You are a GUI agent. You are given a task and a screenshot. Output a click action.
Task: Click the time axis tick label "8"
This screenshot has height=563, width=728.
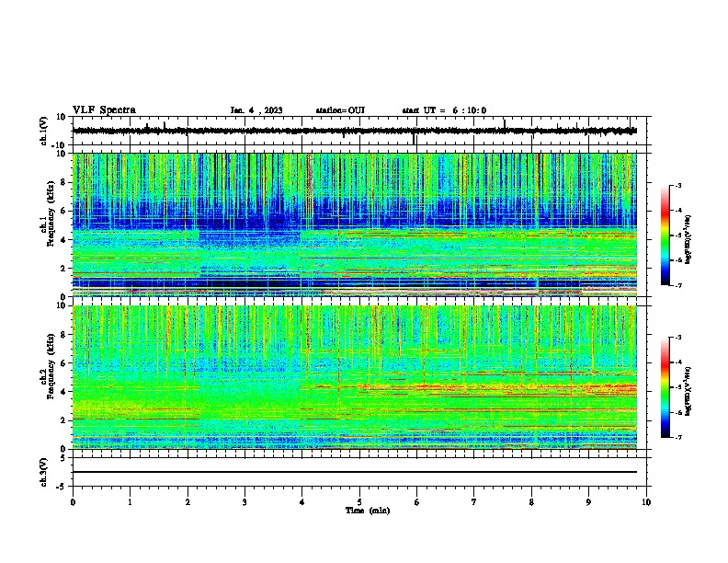(x=531, y=502)
